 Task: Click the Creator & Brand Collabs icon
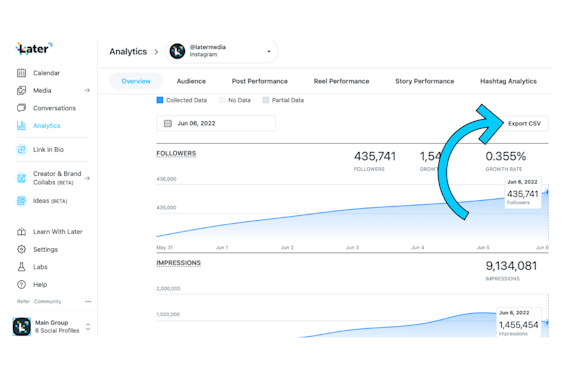click(x=22, y=178)
